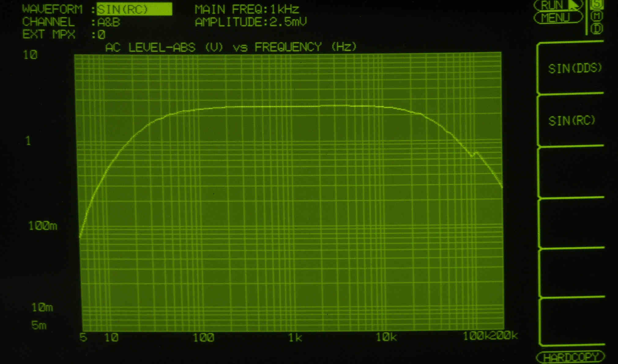Click the M mode indicator icon
This screenshot has height=364, width=618.
597,16
